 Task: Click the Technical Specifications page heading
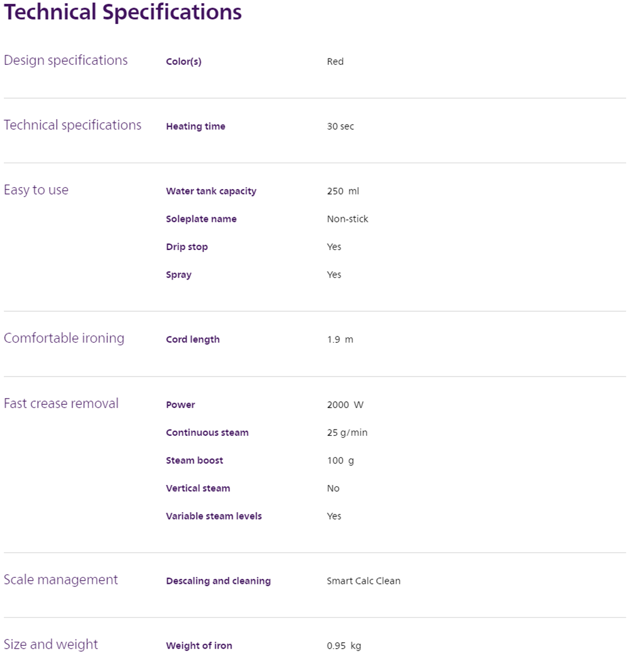pos(123,12)
